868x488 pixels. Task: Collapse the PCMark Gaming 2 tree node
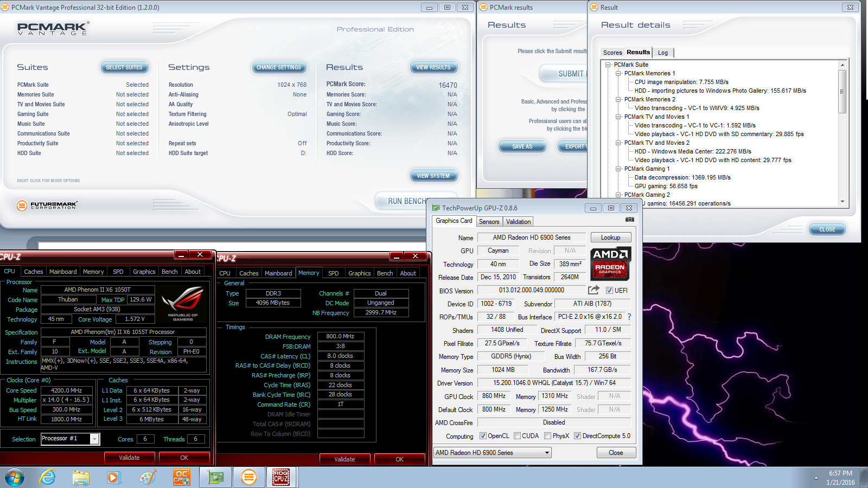pyautogui.click(x=618, y=195)
